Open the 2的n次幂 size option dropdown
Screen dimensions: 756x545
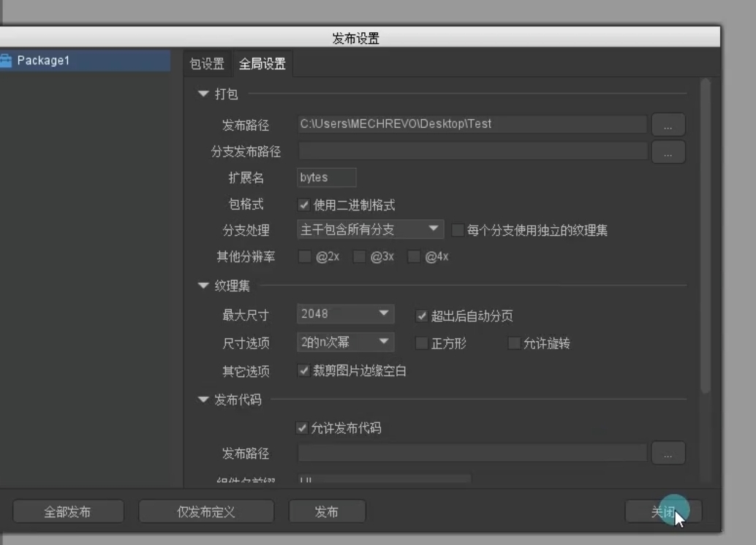click(344, 342)
